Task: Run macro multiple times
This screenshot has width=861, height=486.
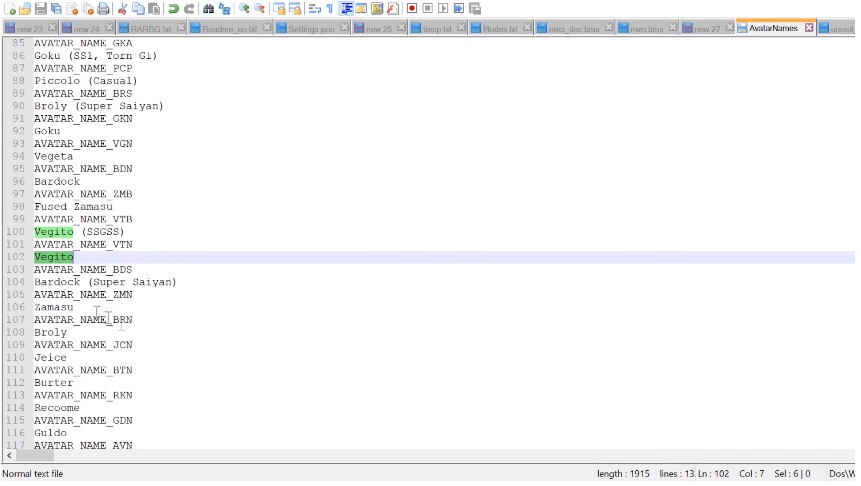Action: pyautogui.click(x=459, y=8)
